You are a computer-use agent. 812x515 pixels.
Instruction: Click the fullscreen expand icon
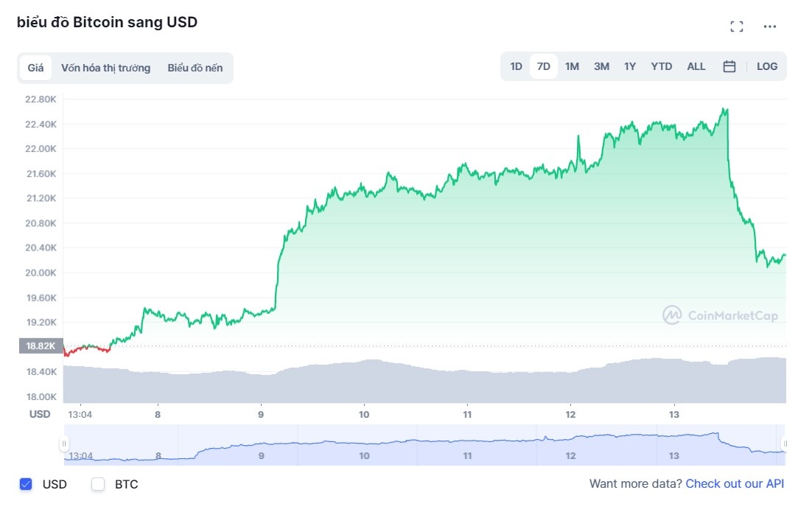coord(736,26)
